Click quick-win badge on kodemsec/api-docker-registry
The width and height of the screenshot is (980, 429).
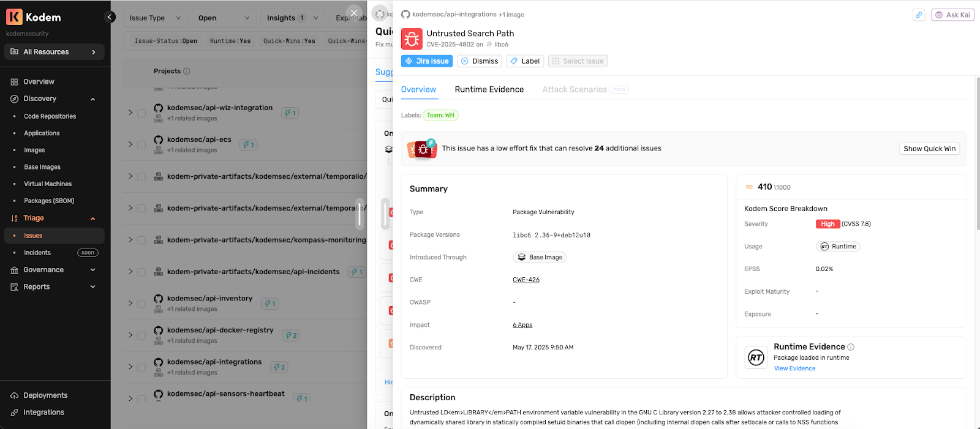click(291, 335)
